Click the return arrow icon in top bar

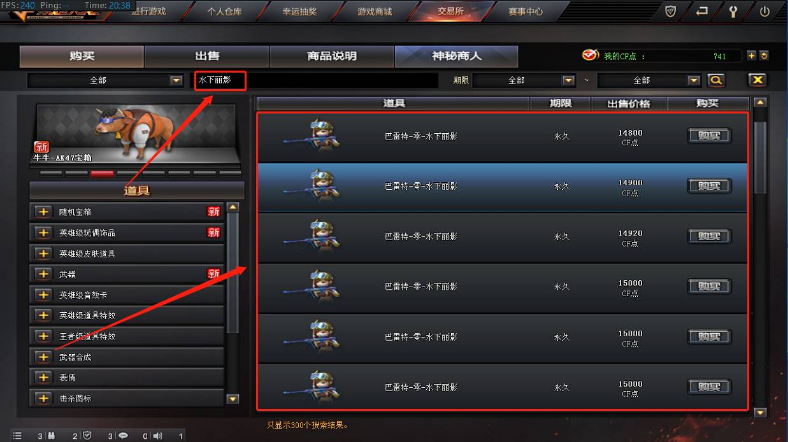coord(702,11)
